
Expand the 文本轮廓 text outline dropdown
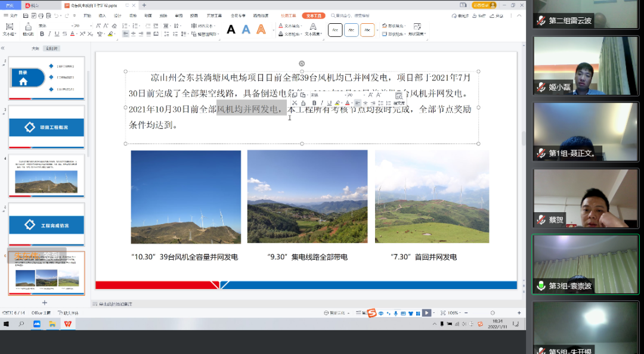[x=302, y=34]
